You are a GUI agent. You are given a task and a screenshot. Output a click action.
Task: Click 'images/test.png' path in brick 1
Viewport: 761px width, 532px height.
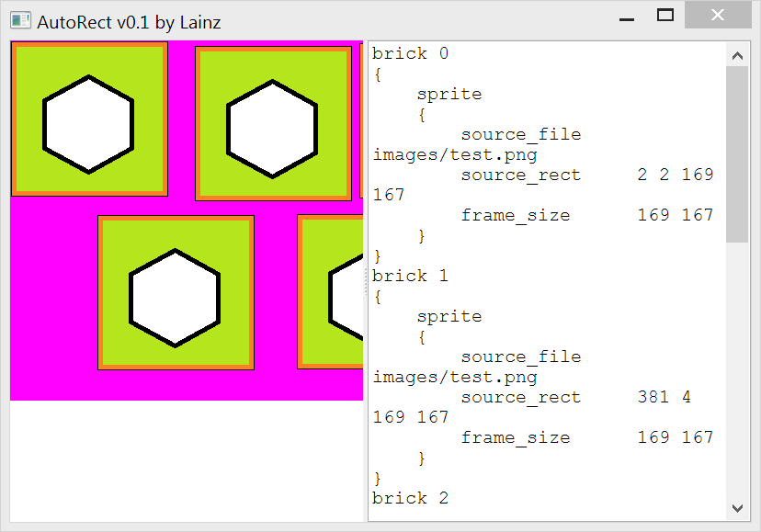(x=455, y=377)
